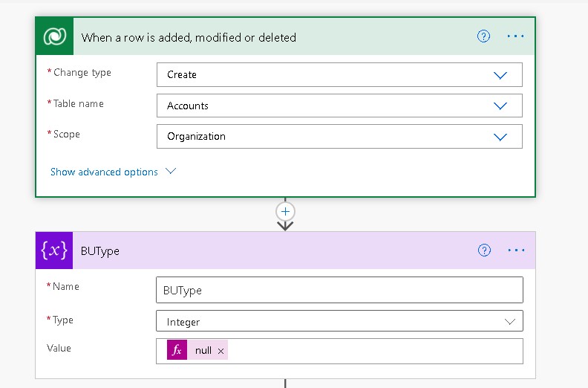Remove the null expression token
This screenshot has width=588, height=388.
coord(221,351)
